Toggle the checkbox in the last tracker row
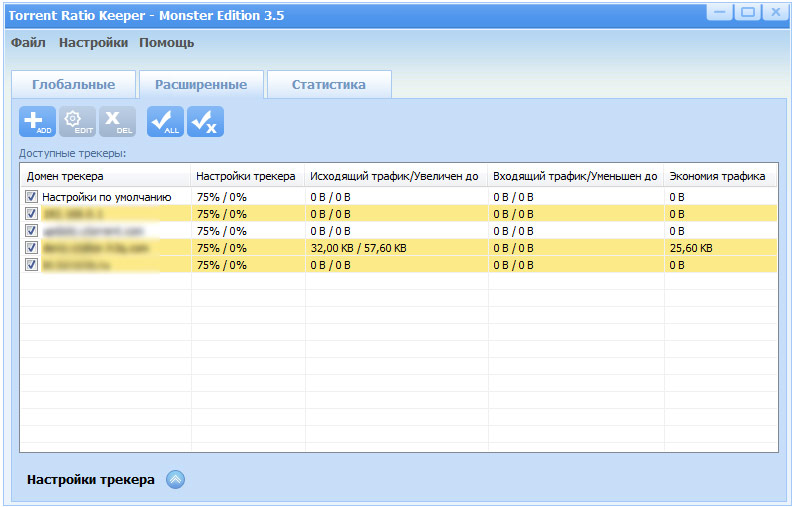This screenshot has height=507, width=794. (x=31, y=265)
